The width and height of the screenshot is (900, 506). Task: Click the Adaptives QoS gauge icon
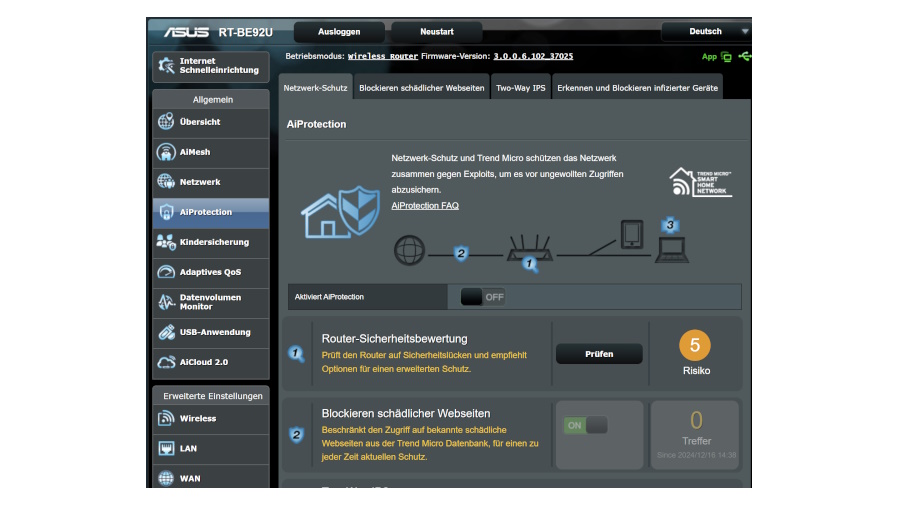click(x=166, y=272)
